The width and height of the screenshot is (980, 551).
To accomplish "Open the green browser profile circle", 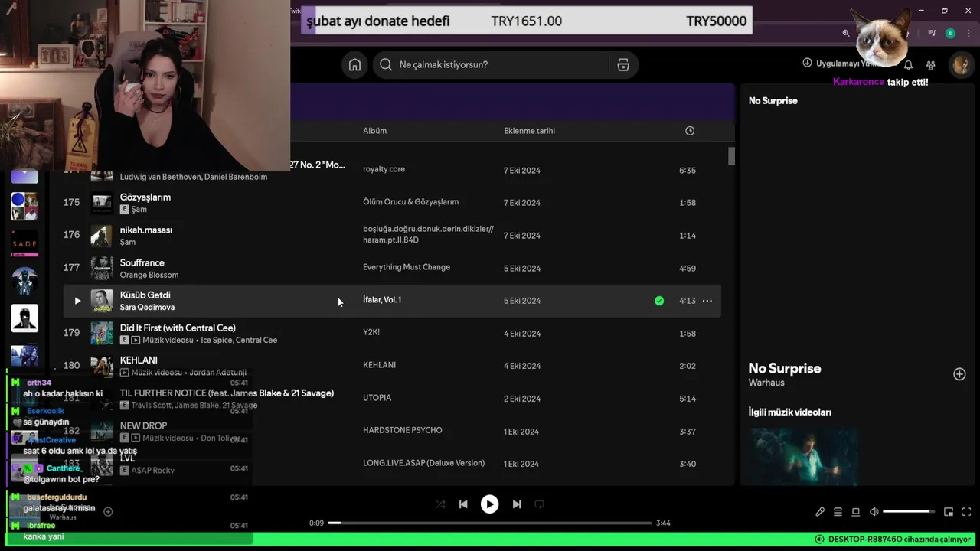I will point(950,33).
